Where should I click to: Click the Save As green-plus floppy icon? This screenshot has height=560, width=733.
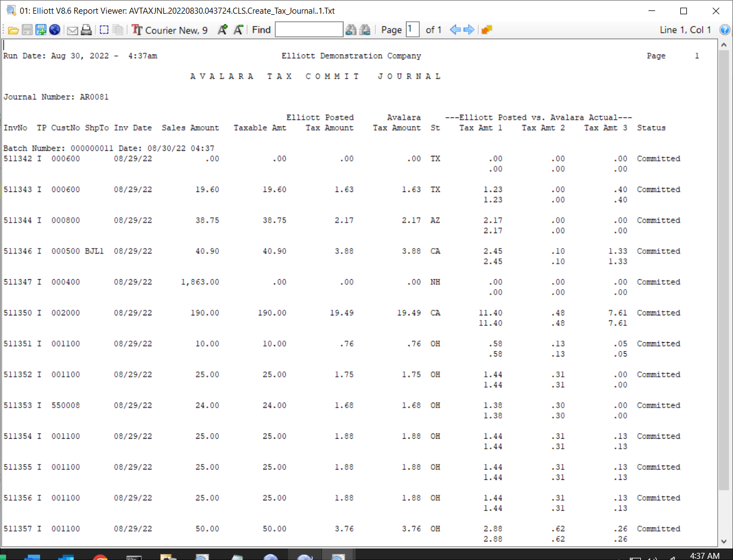tap(41, 30)
